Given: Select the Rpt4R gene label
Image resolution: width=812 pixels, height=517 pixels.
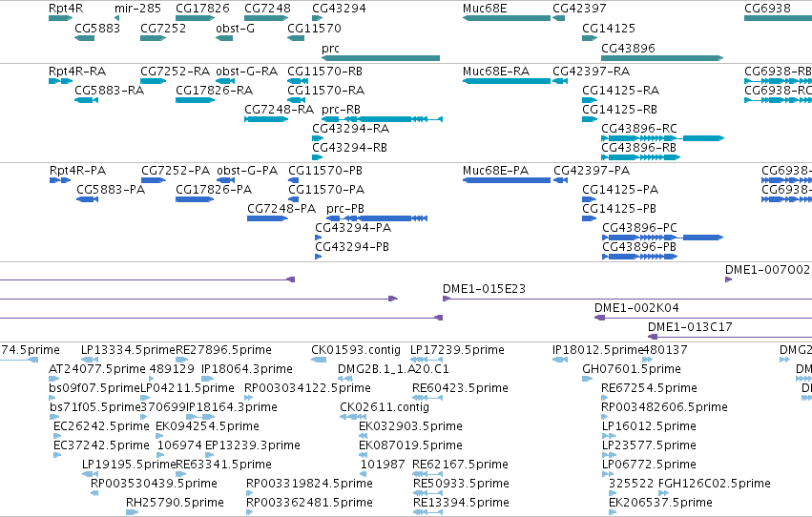Looking at the screenshot, I should [x=66, y=9].
